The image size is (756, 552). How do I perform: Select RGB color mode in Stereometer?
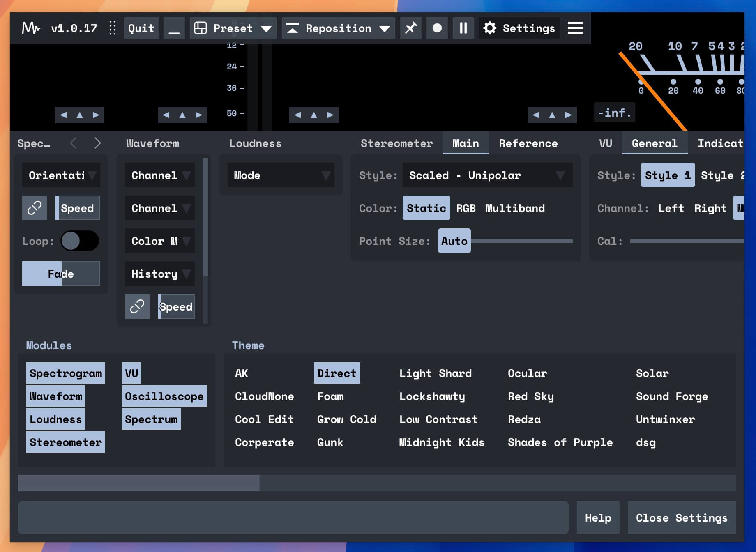tap(466, 208)
